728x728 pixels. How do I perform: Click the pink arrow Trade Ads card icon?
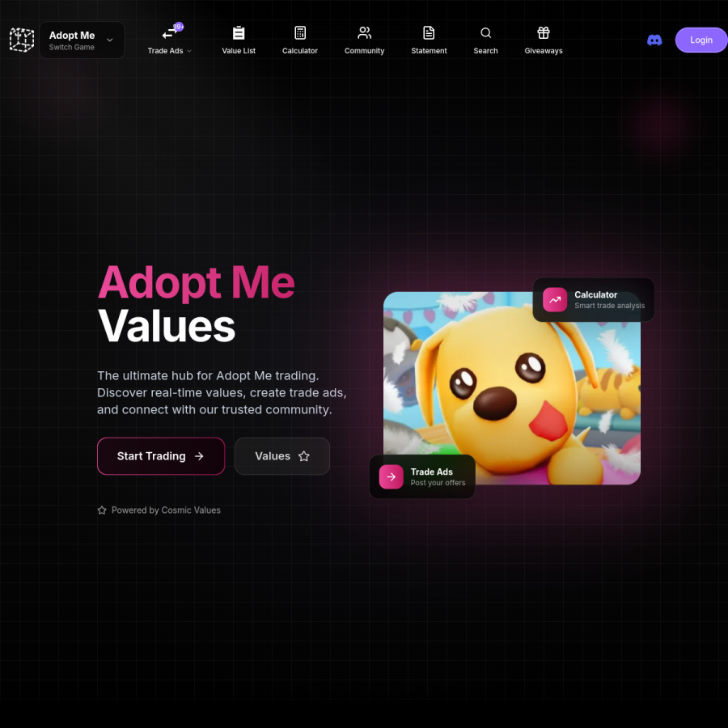tap(392, 476)
